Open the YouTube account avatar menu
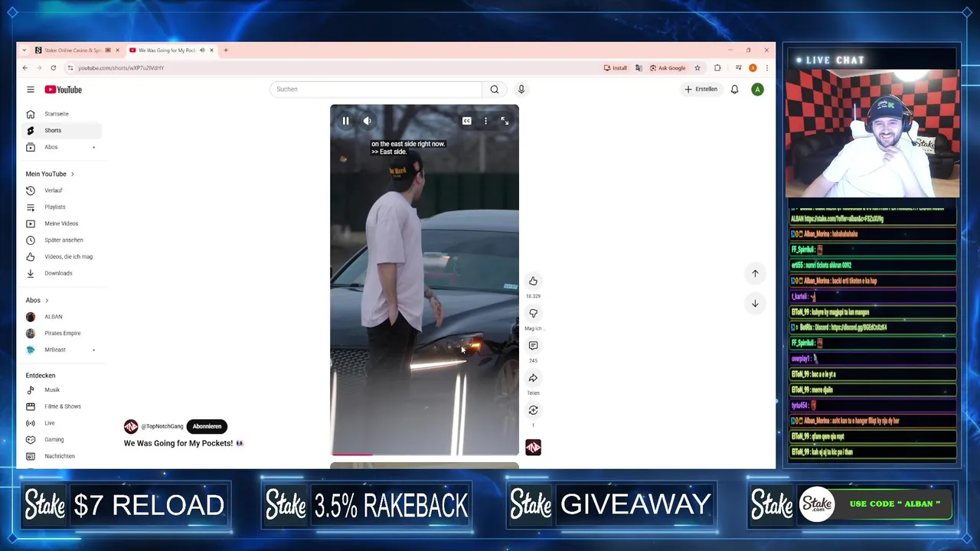Image resolution: width=980 pixels, height=551 pixels. pos(757,90)
